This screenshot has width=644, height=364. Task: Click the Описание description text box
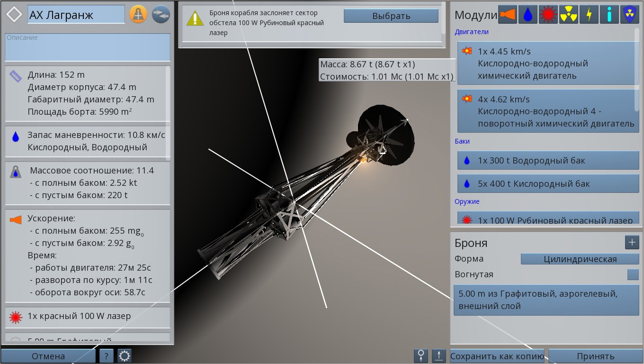[88, 47]
